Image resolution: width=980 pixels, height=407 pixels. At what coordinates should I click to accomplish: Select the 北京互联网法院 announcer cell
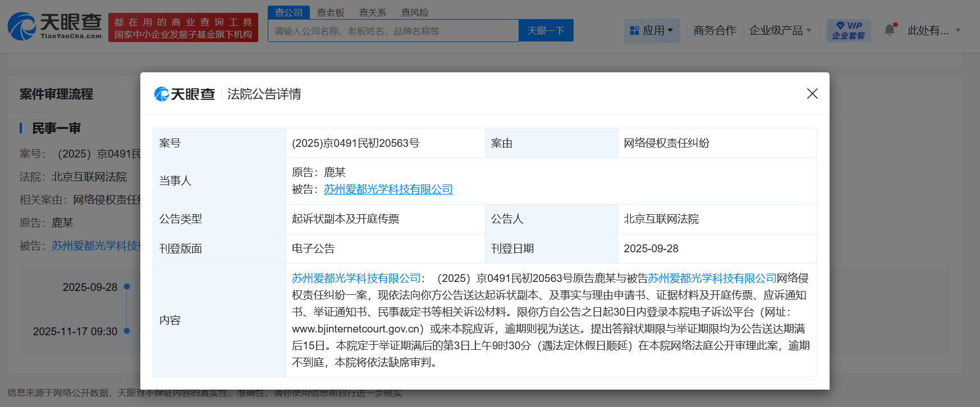tap(717, 219)
